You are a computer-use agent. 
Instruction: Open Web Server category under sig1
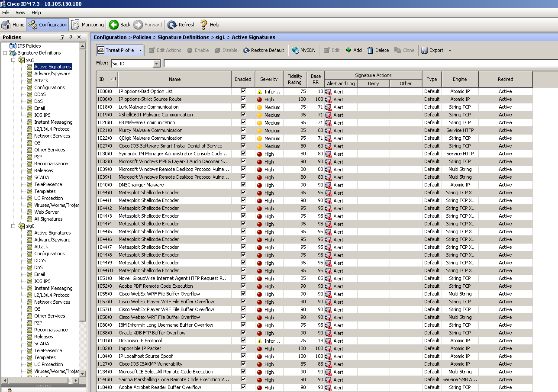click(x=46, y=212)
